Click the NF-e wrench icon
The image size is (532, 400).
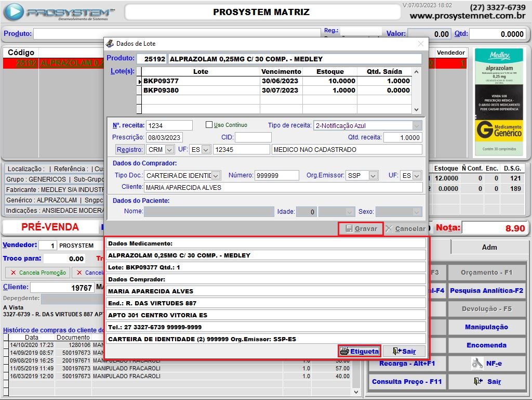pyautogui.click(x=477, y=363)
